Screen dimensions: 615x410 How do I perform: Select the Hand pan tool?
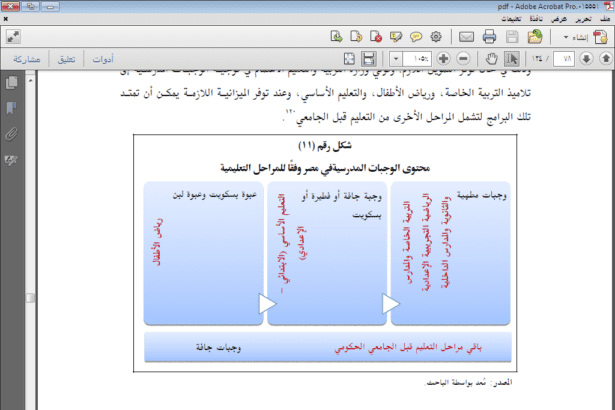490,60
